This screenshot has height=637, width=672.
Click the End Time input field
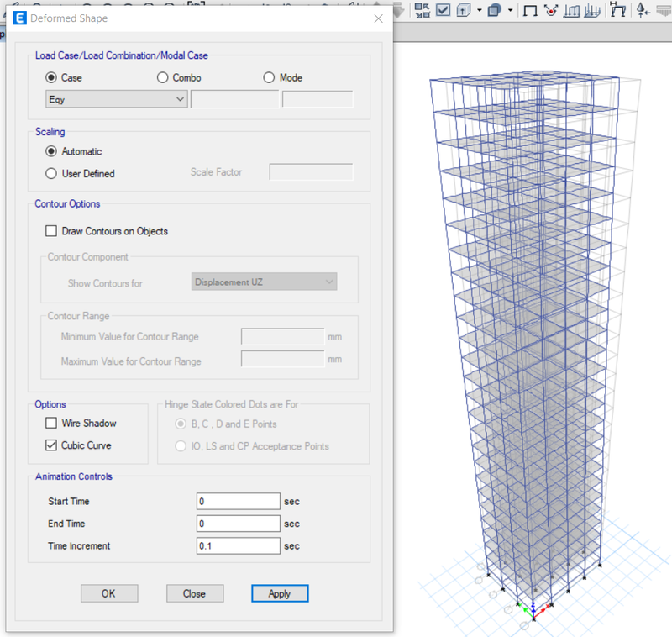coord(239,524)
